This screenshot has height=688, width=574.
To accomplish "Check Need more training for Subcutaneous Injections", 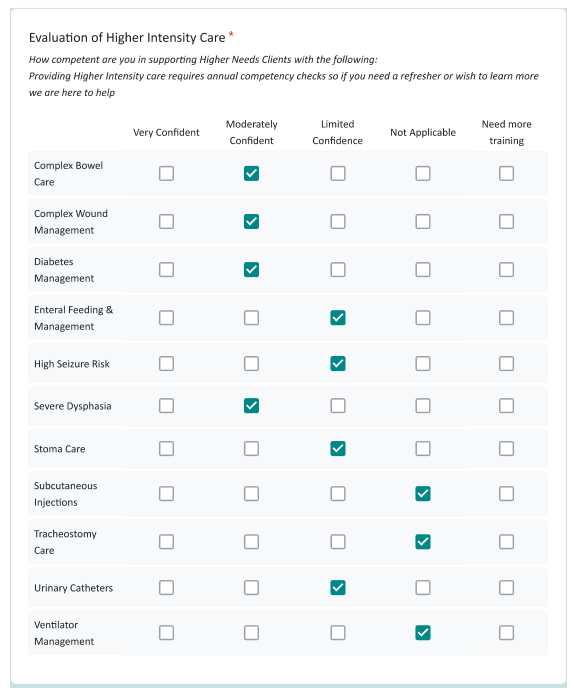I will click(506, 494).
